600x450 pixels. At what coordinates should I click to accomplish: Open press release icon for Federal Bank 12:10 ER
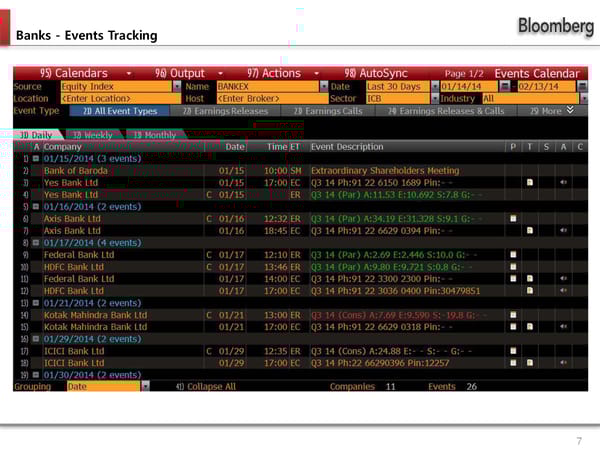click(x=513, y=254)
